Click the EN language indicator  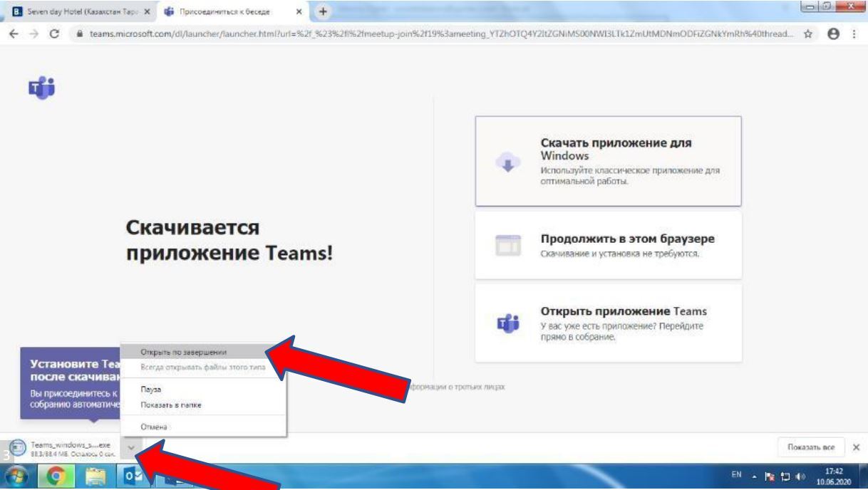click(x=736, y=474)
